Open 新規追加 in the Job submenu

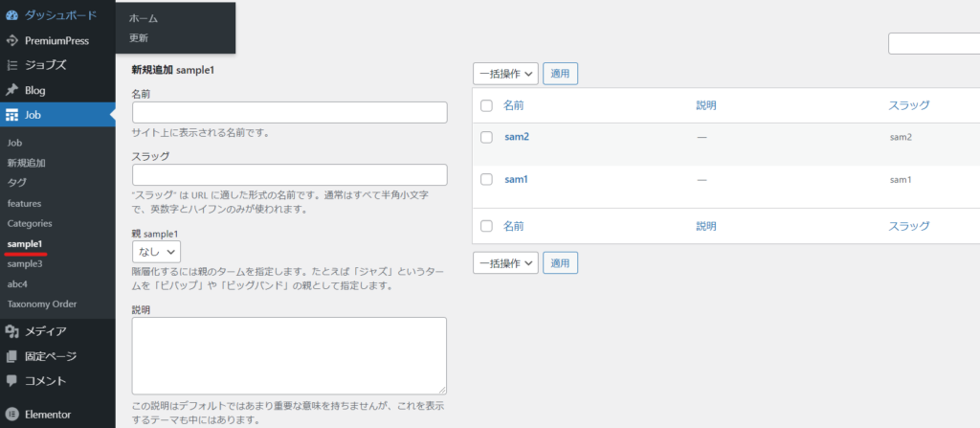tap(26, 163)
